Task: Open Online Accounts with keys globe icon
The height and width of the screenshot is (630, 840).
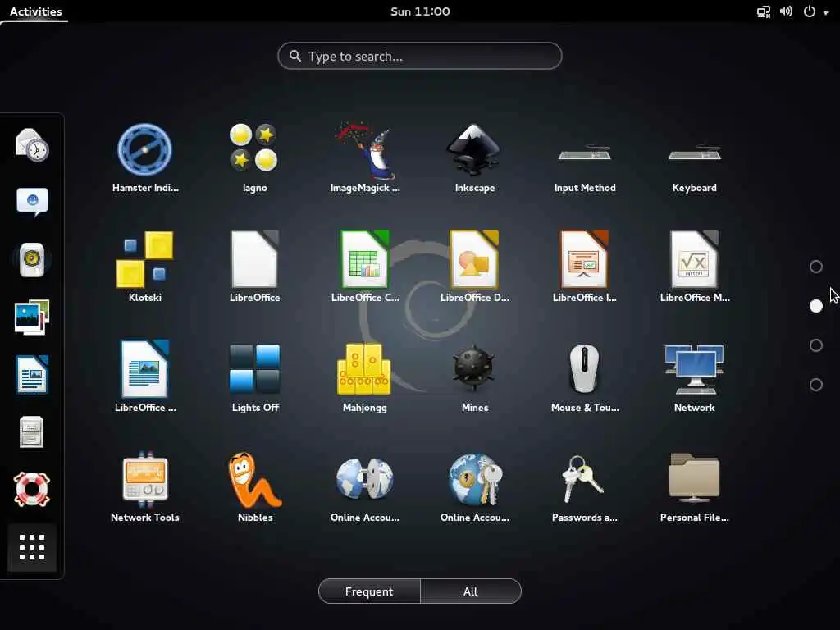Action: 475,486
